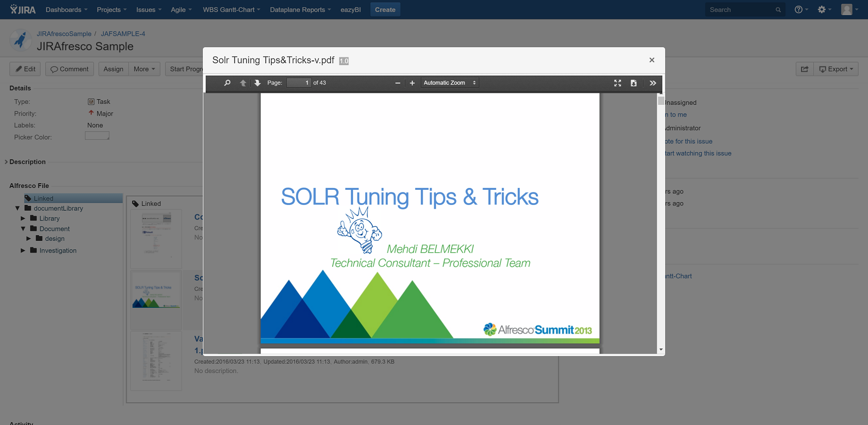Open the Dashboards menu
The width and height of the screenshot is (868, 425).
[x=67, y=9]
